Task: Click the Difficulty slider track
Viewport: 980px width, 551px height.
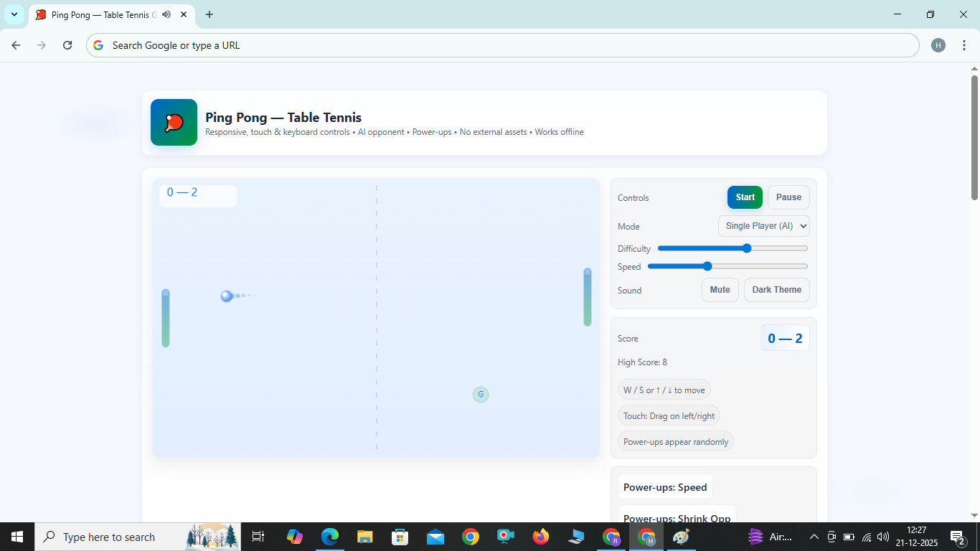Action: pyautogui.click(x=732, y=248)
